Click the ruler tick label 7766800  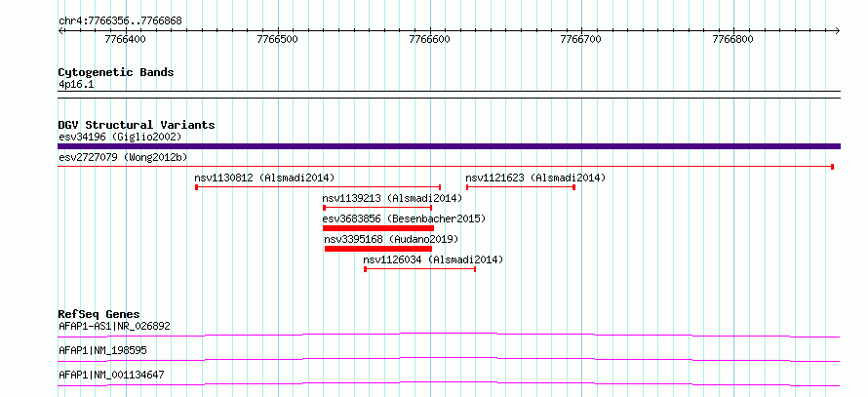(x=733, y=39)
